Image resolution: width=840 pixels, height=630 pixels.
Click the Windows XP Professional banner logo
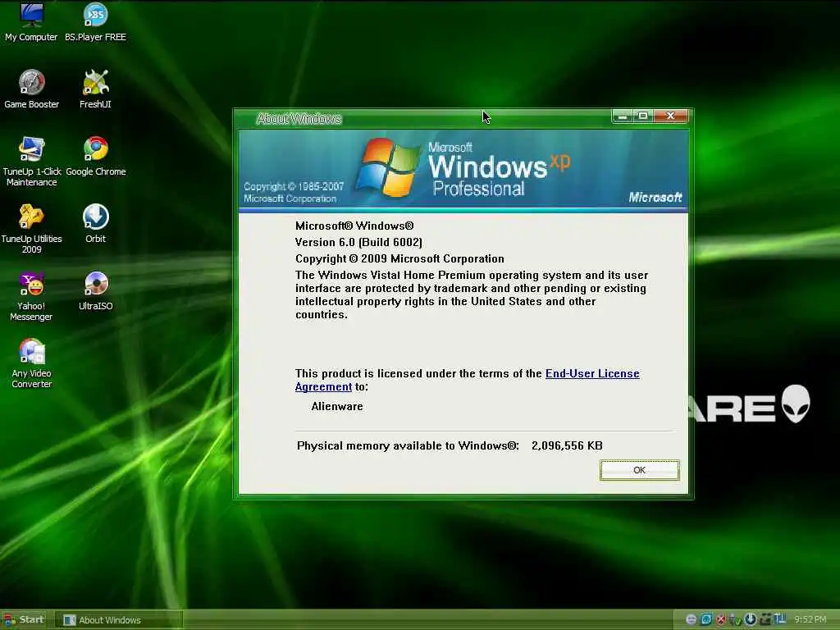[x=463, y=169]
